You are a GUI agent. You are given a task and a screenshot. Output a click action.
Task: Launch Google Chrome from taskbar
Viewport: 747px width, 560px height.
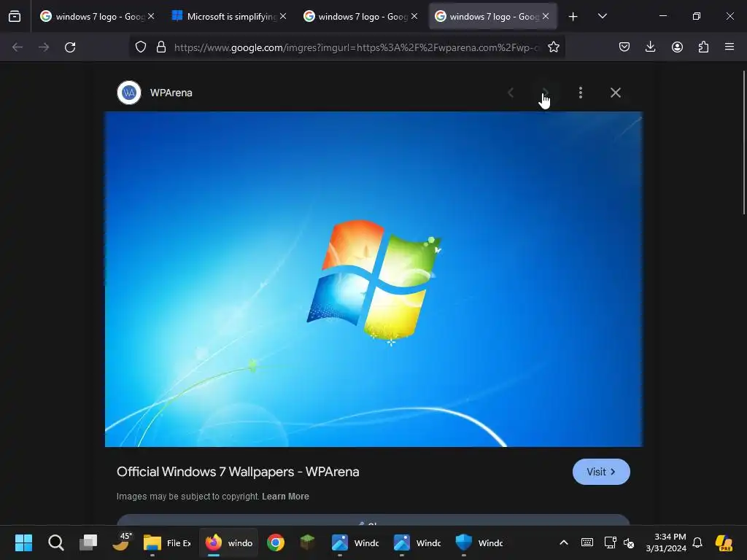(275, 542)
